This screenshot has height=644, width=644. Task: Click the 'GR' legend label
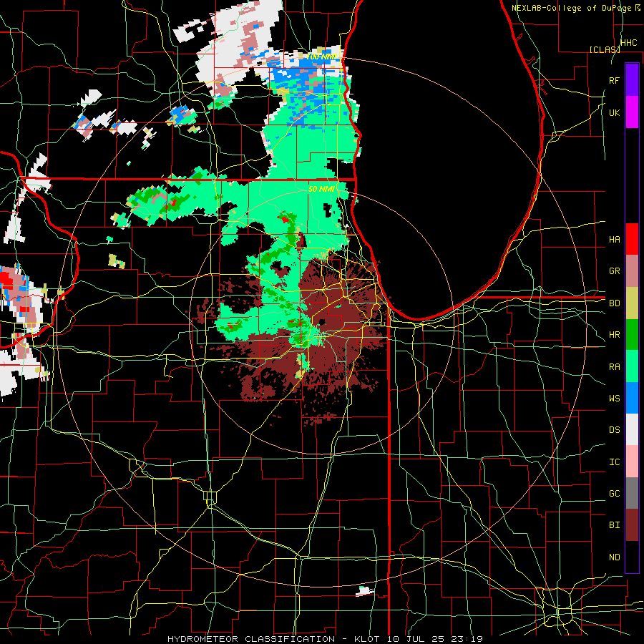pyautogui.click(x=615, y=271)
